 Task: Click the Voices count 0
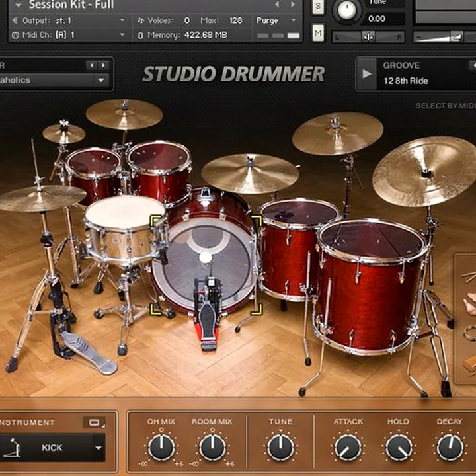point(186,20)
